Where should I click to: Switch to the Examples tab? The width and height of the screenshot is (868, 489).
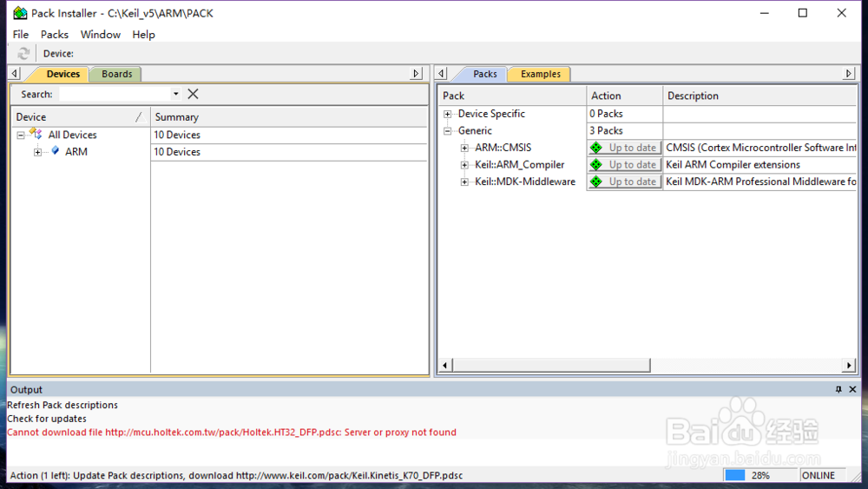click(x=540, y=74)
